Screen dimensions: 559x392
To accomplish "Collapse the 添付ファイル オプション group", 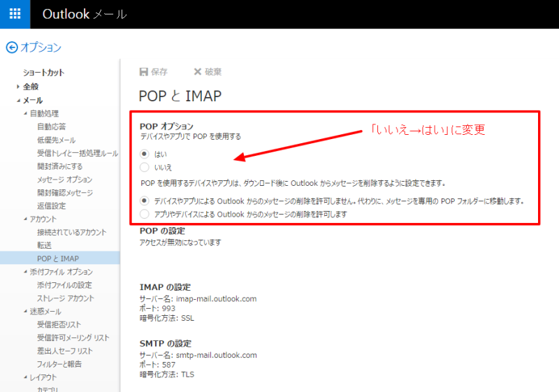I will tap(25, 272).
